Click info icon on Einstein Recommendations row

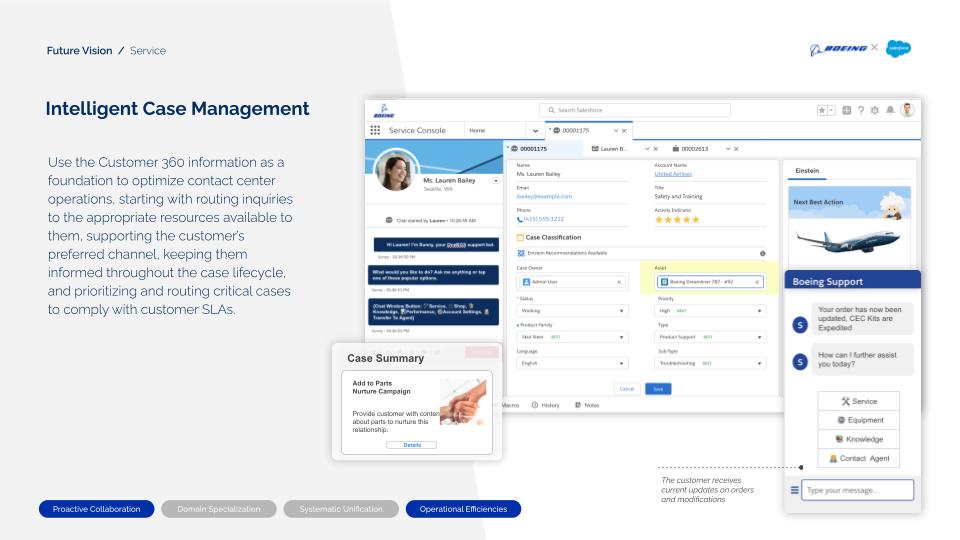click(x=763, y=253)
